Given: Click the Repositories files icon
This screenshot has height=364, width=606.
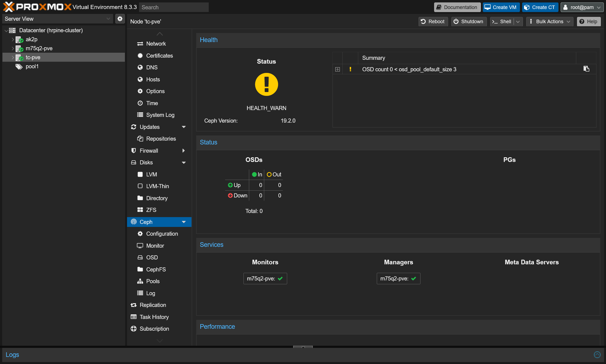Looking at the screenshot, I should click(x=140, y=139).
